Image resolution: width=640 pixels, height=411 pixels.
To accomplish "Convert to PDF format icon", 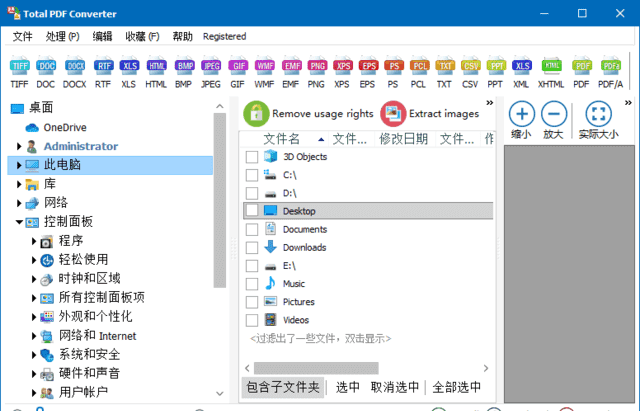I will pyautogui.click(x=582, y=66).
